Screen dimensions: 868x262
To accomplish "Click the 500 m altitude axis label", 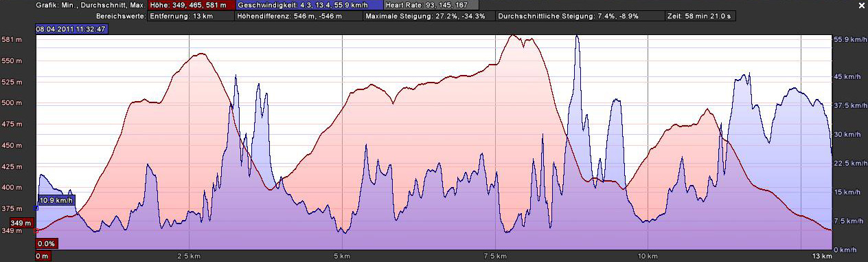I will (x=12, y=103).
